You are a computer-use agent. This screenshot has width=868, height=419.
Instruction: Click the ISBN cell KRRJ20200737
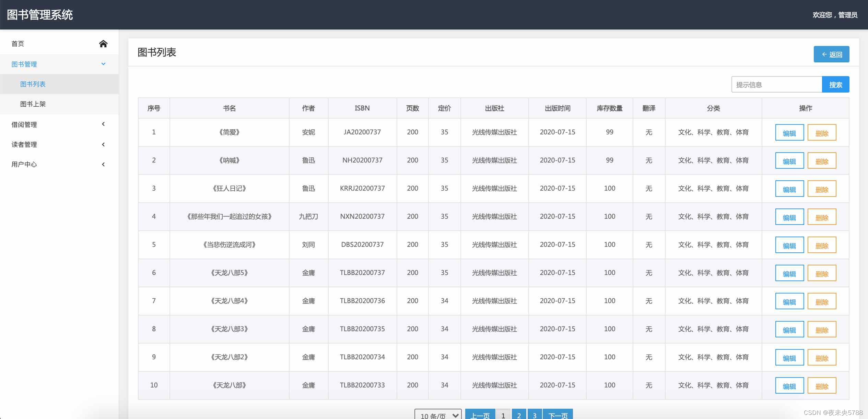coord(362,188)
